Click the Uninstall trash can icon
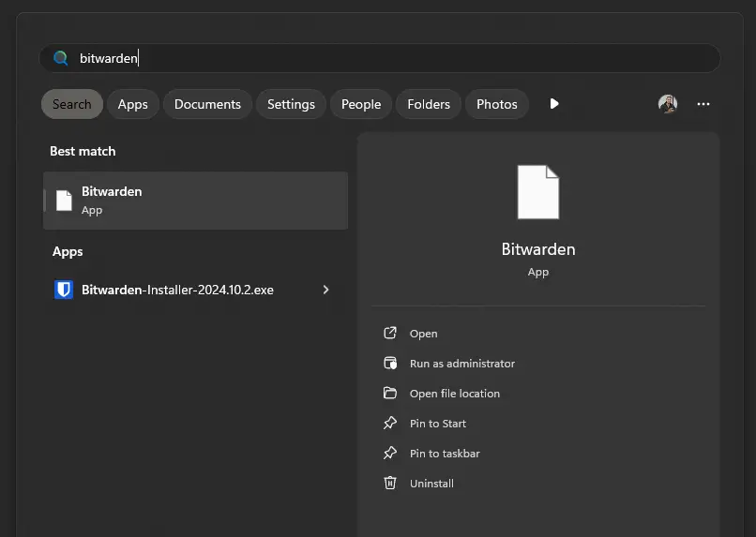 pyautogui.click(x=390, y=483)
